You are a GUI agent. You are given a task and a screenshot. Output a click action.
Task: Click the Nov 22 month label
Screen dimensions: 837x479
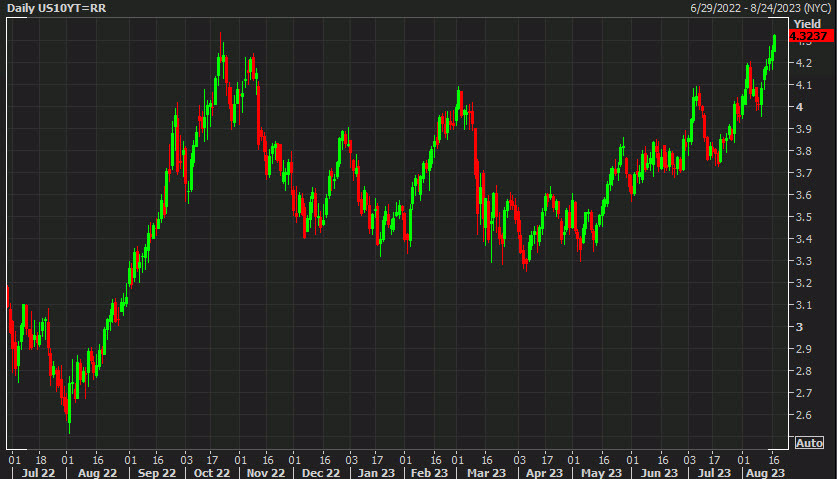[x=266, y=473]
